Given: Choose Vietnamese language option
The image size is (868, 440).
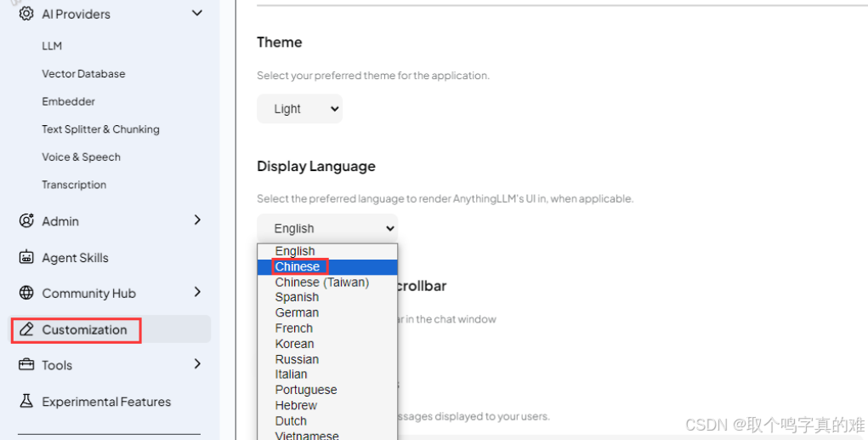Looking at the screenshot, I should click(327, 435).
